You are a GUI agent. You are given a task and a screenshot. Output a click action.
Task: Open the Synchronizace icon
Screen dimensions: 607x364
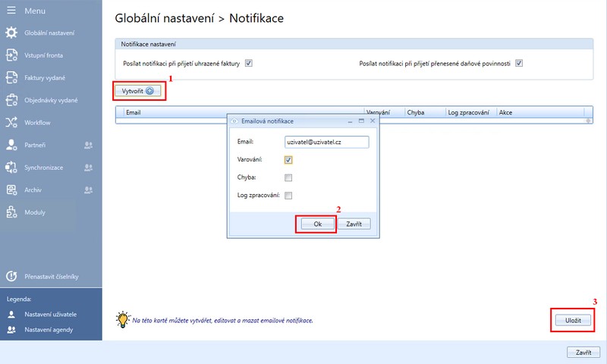point(11,167)
